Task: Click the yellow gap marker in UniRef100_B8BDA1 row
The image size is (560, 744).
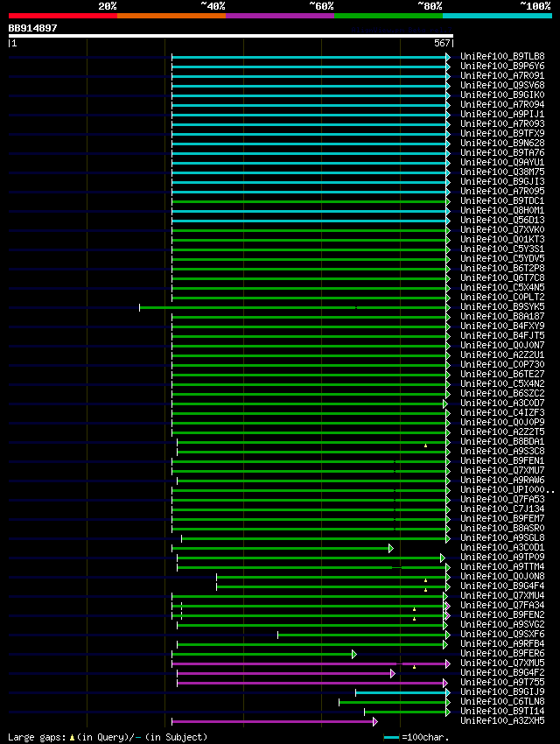Action: point(425,446)
